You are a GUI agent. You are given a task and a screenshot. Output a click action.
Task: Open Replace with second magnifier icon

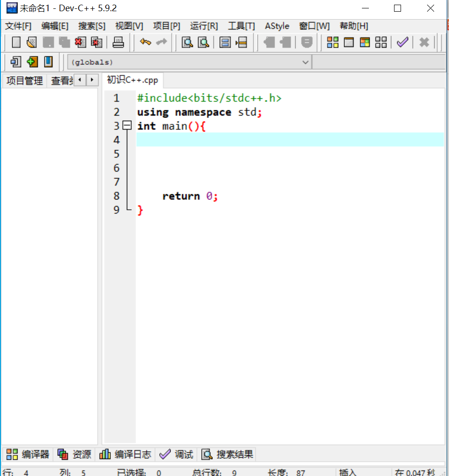[203, 42]
